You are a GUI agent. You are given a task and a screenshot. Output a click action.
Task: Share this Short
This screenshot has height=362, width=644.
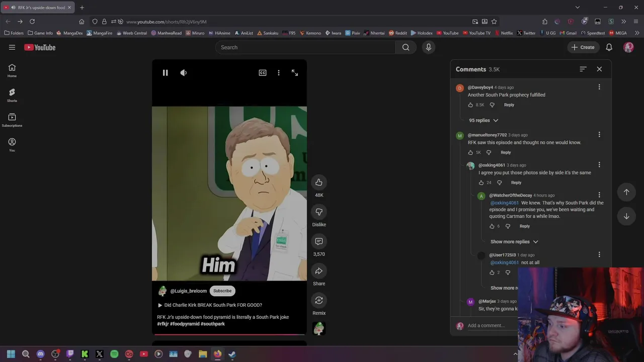pyautogui.click(x=319, y=271)
